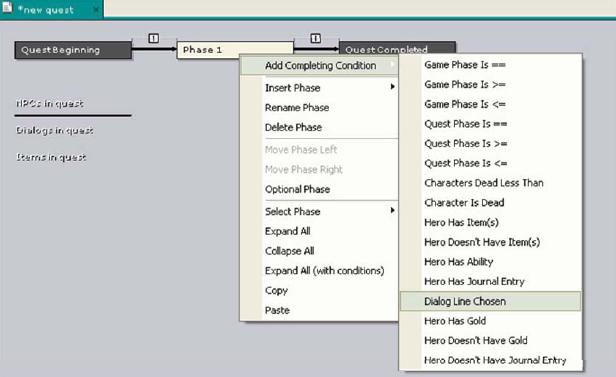616x377 pixels.
Task: Select the Quest Beginning phase box
Action: click(x=73, y=50)
